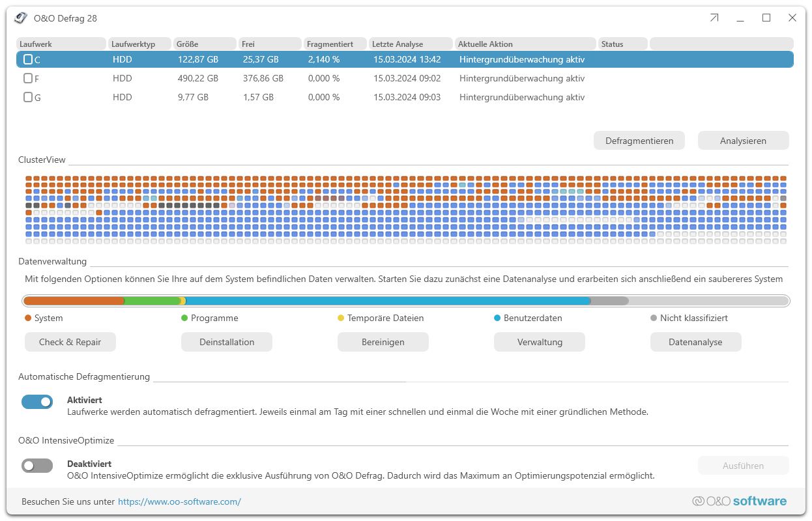The image size is (812, 521).
Task: Check the checkbox for drive F
Action: point(28,78)
